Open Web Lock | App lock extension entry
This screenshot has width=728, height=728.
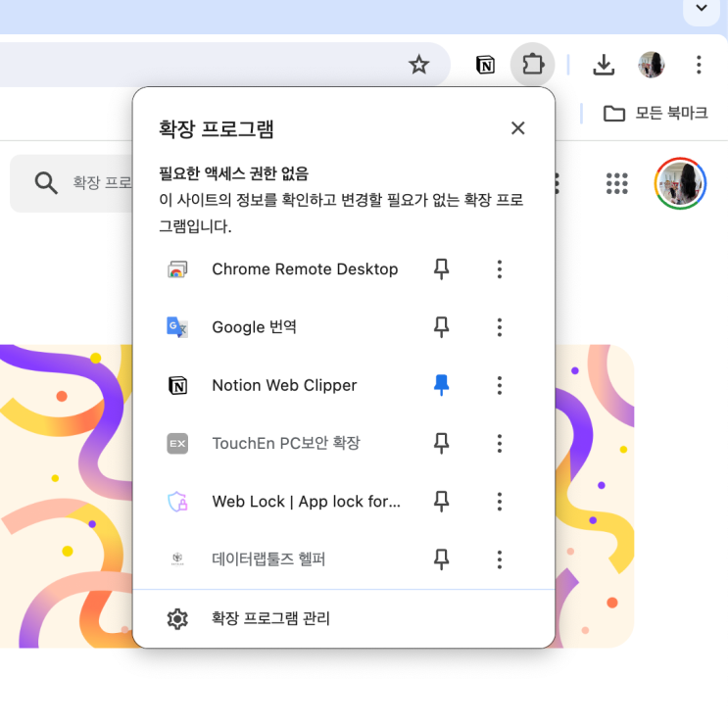click(306, 502)
